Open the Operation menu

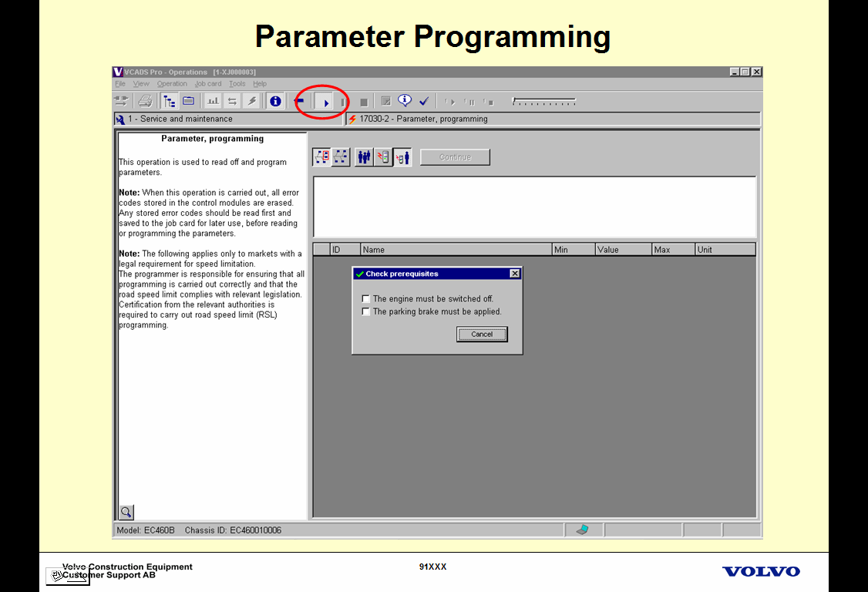coord(172,83)
